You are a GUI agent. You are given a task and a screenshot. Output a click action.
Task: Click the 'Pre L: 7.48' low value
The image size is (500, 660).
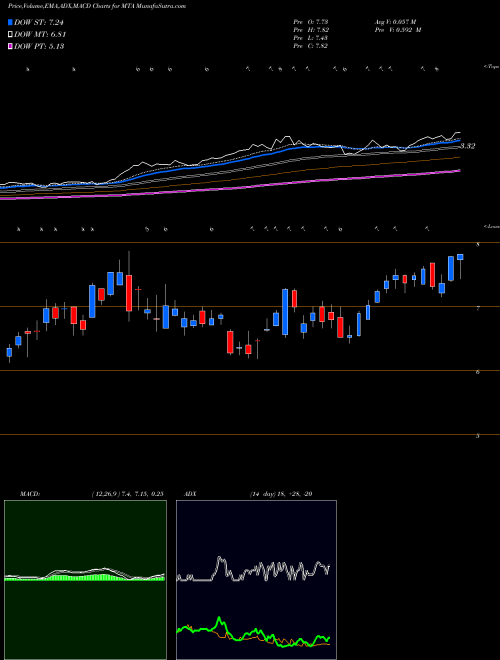tap(311, 38)
